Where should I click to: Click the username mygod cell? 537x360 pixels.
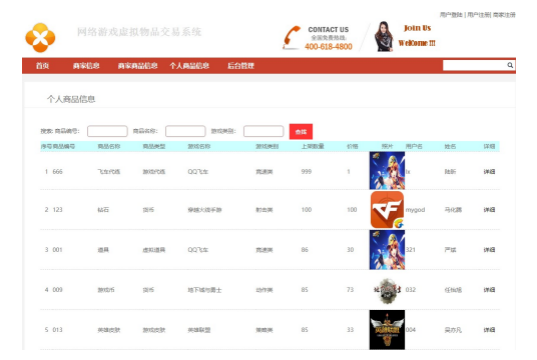pos(415,210)
